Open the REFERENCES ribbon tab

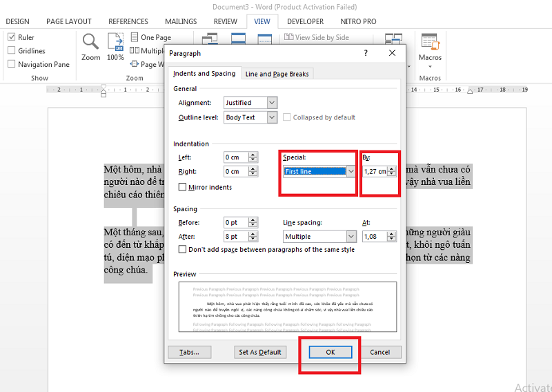(128, 21)
